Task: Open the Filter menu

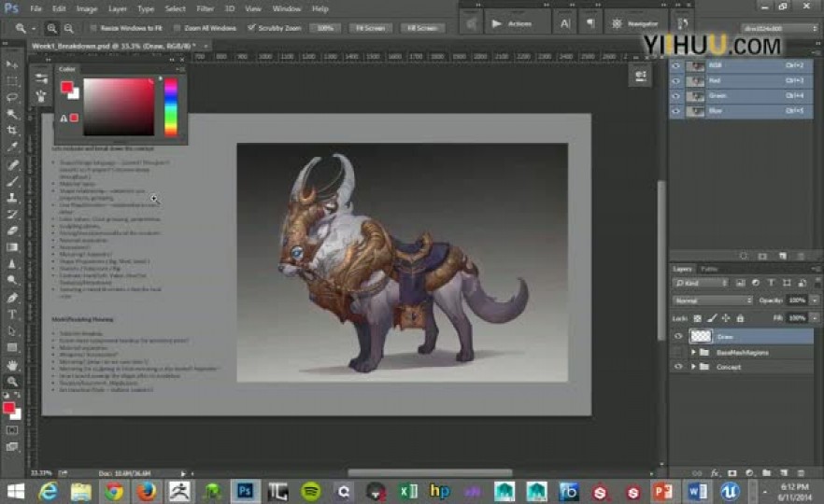Action: (205, 9)
